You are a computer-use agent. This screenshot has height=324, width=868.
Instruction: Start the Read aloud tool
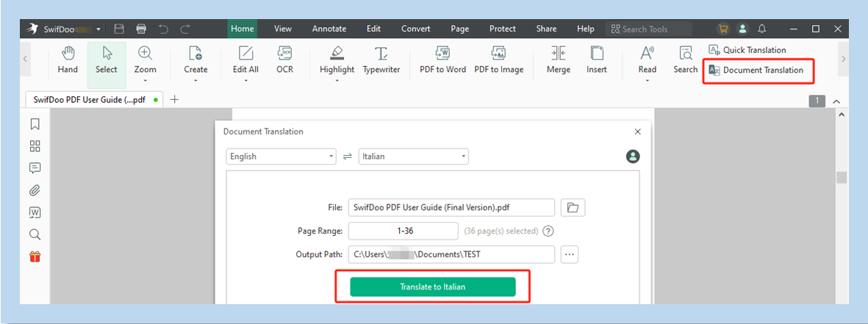pos(647,60)
